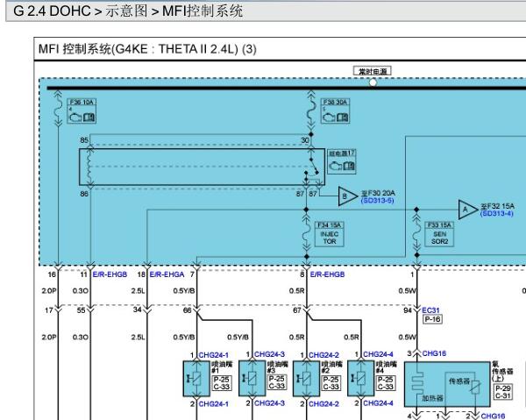Click the relay switch contact symbol below pin 30
Viewport: 526px width, 420px height.
tap(314, 167)
